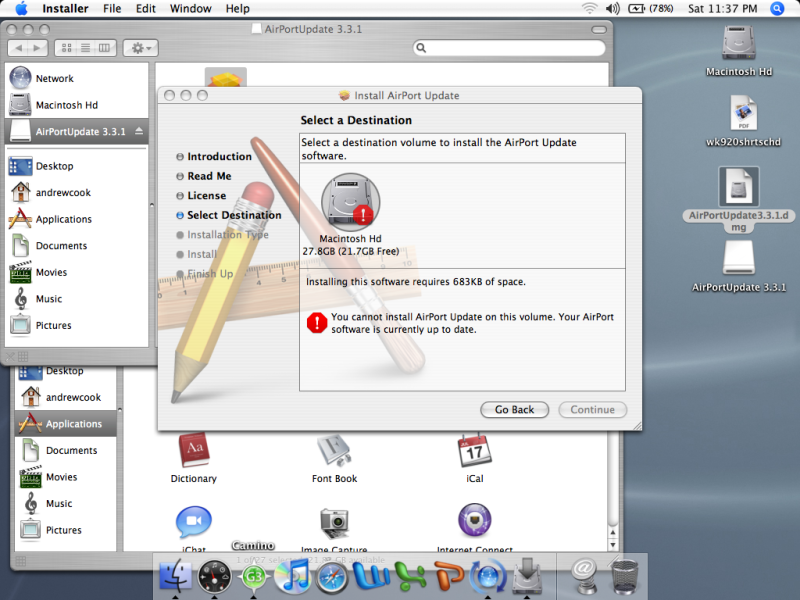Open Movies in AirPortUpdate window sidebar
800x600 pixels.
(77, 272)
